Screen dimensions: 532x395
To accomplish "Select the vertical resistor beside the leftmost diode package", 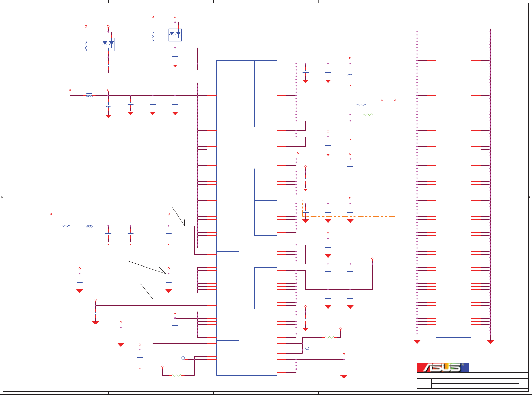I will click(86, 46).
